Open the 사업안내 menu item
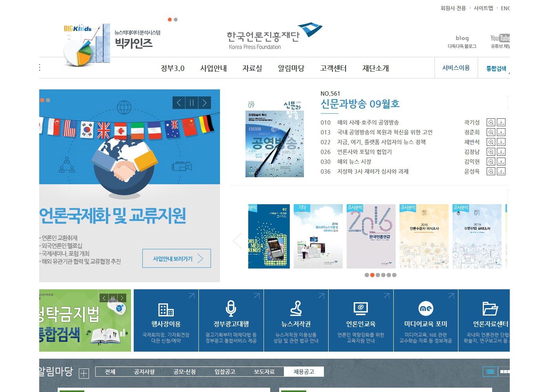549x392 pixels. (x=213, y=68)
